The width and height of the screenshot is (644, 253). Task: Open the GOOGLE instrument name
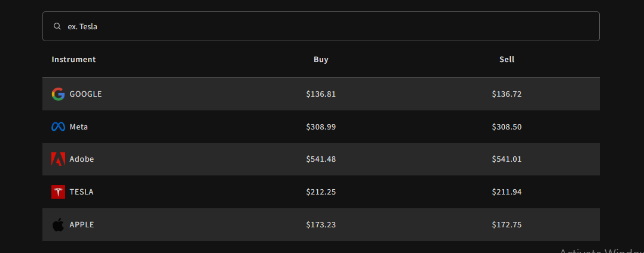point(85,94)
